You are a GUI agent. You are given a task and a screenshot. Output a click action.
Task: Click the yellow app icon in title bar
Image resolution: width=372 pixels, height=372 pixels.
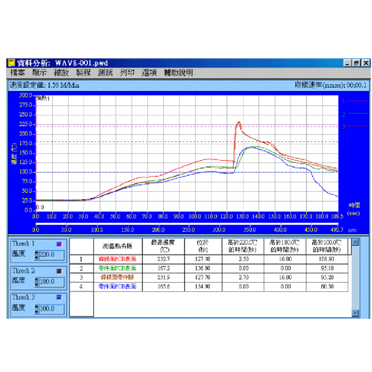(x=12, y=63)
